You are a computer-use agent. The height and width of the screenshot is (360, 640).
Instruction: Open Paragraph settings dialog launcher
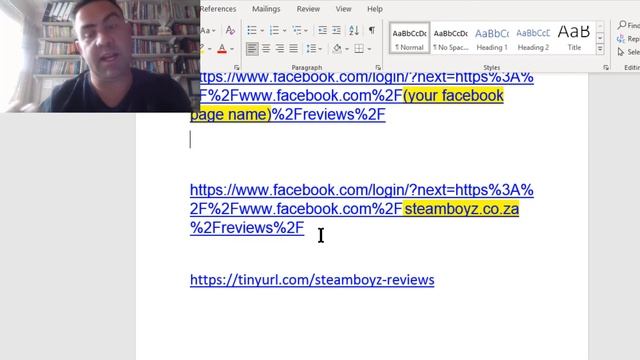pyautogui.click(x=378, y=68)
